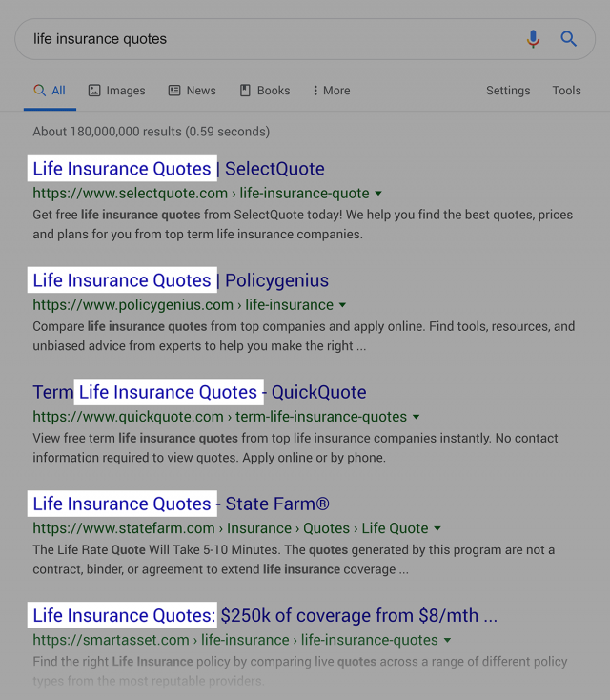The image size is (610, 700).
Task: Click the smartasset.com green URL text
Action: (235, 639)
